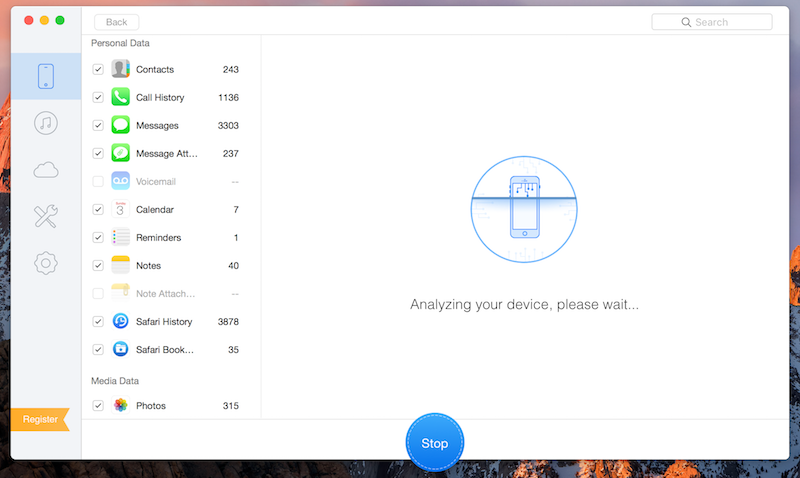Select Safari Bookmarks list item
The image size is (800, 478).
[165, 349]
